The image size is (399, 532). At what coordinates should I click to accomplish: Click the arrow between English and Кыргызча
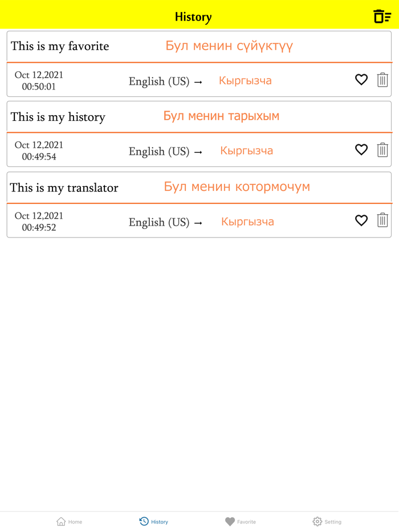[x=199, y=81]
